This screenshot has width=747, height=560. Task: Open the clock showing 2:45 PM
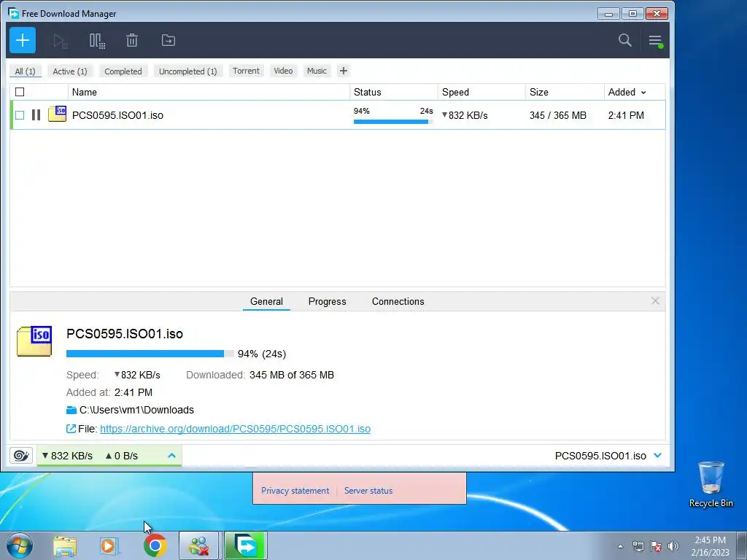[x=710, y=545]
